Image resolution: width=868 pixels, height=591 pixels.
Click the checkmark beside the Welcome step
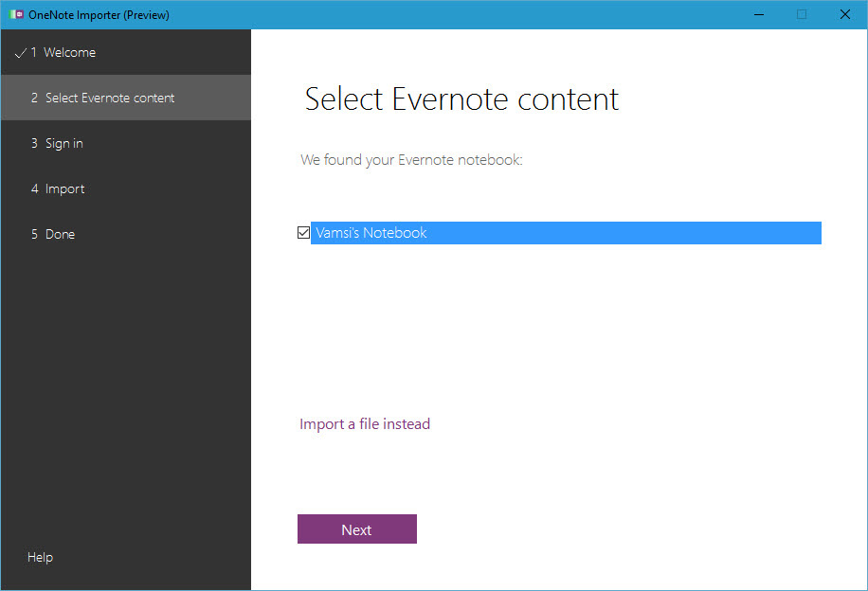point(21,52)
